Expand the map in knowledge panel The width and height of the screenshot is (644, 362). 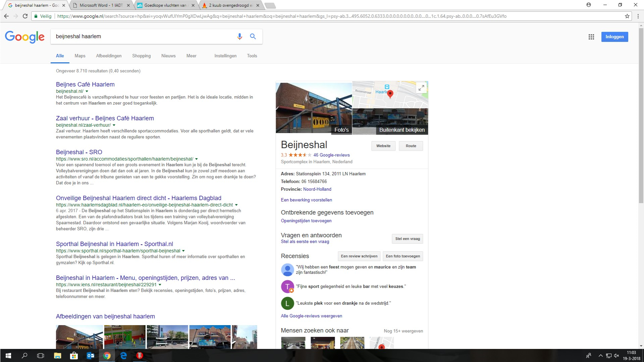coord(421,88)
